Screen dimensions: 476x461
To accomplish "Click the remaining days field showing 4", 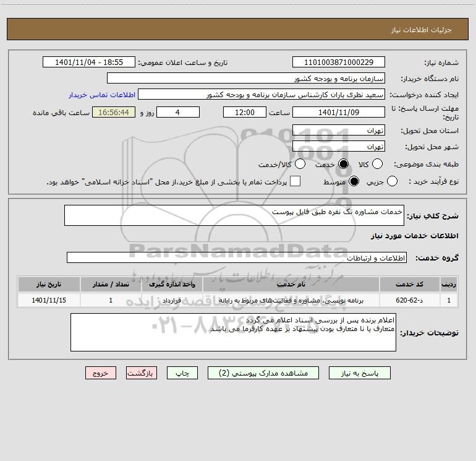I will pos(178,112).
